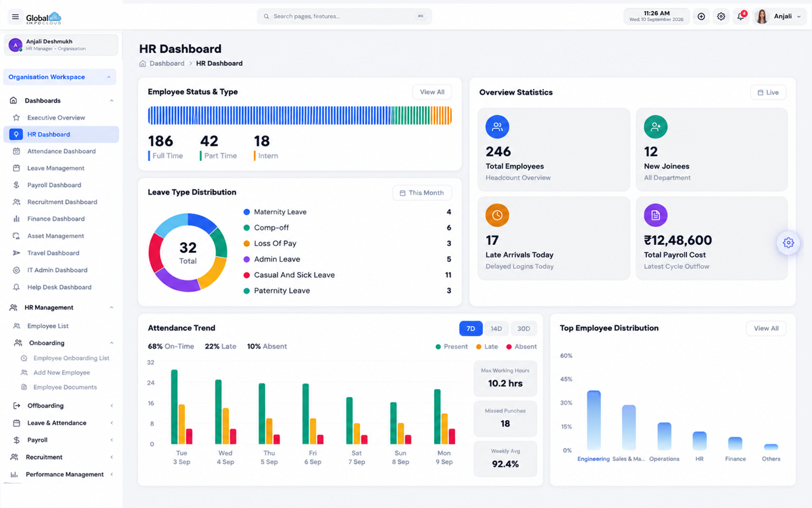Click Anjali's profile avatar photo
The image size is (812, 508).
pyautogui.click(x=762, y=17)
